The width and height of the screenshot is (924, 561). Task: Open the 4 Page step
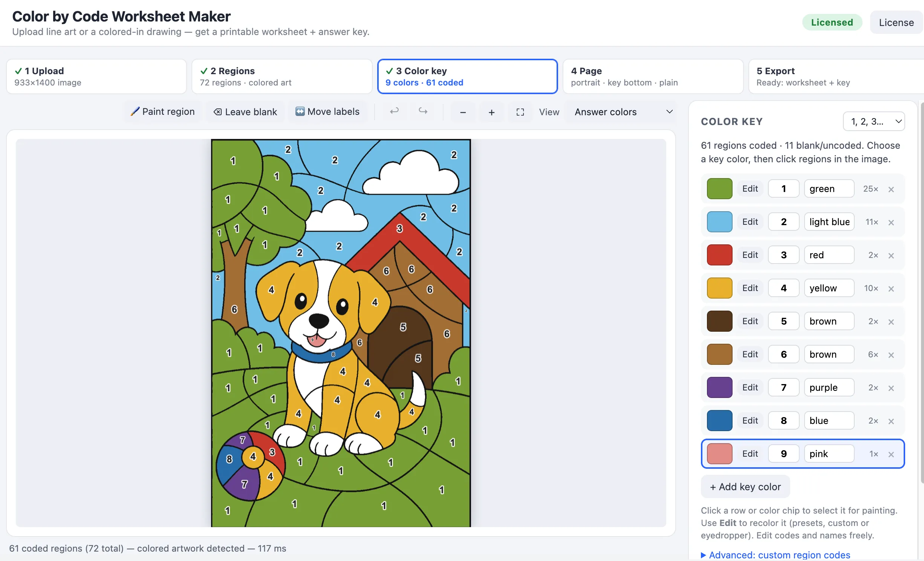653,76
